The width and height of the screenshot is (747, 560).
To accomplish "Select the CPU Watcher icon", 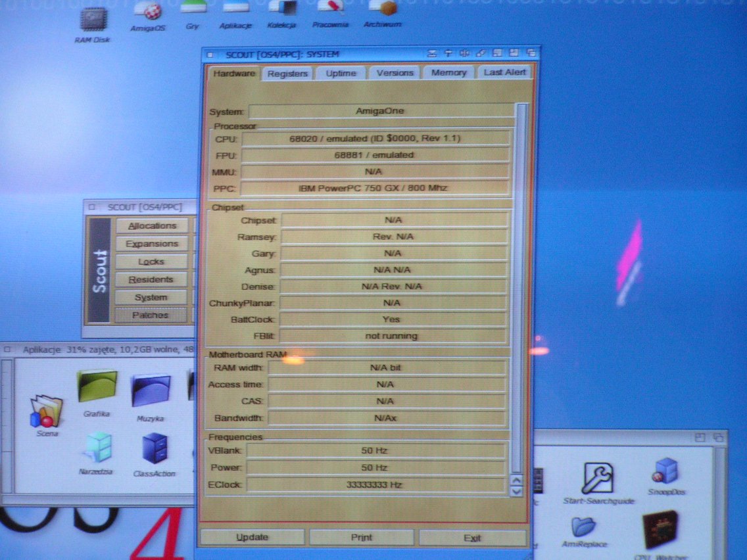I will [x=661, y=530].
